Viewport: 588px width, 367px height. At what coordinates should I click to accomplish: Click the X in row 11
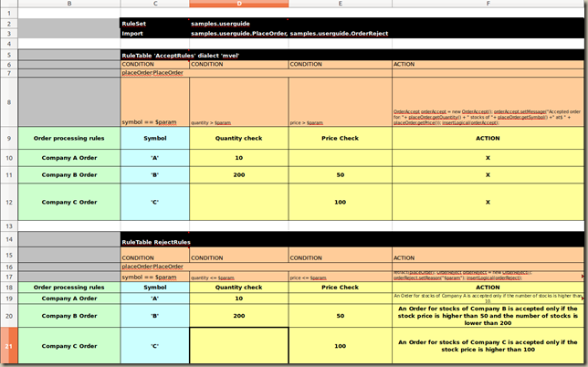coord(488,174)
